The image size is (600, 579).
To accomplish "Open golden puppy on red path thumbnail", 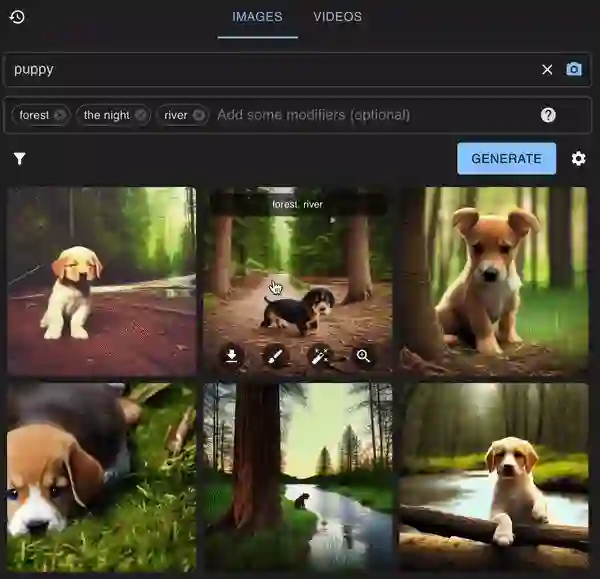I will coord(102,281).
